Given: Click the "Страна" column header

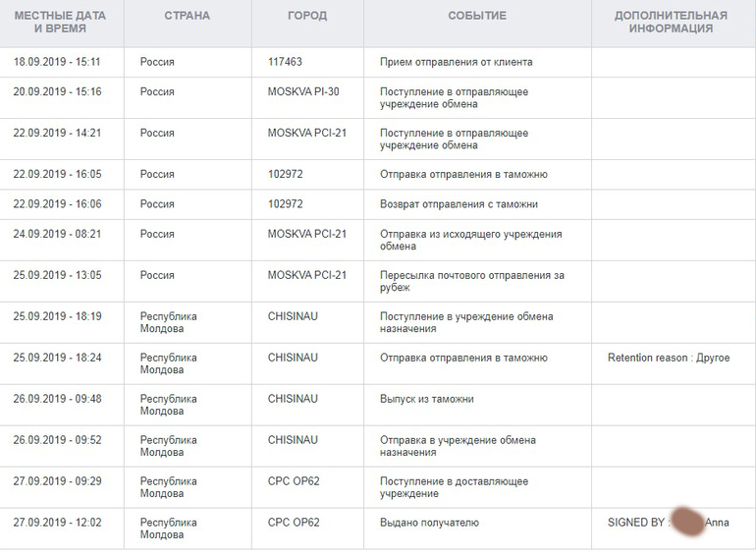Looking at the screenshot, I should (x=187, y=16).
